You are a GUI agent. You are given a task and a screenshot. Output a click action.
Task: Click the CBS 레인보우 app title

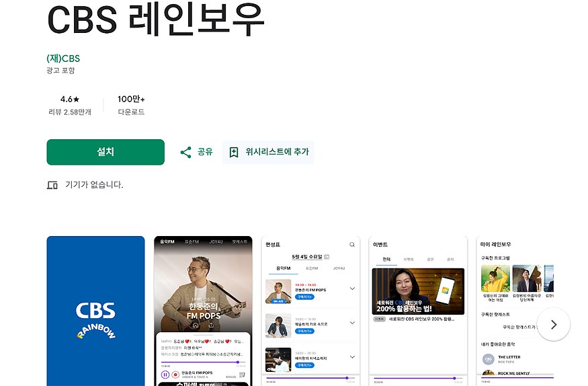(x=156, y=20)
